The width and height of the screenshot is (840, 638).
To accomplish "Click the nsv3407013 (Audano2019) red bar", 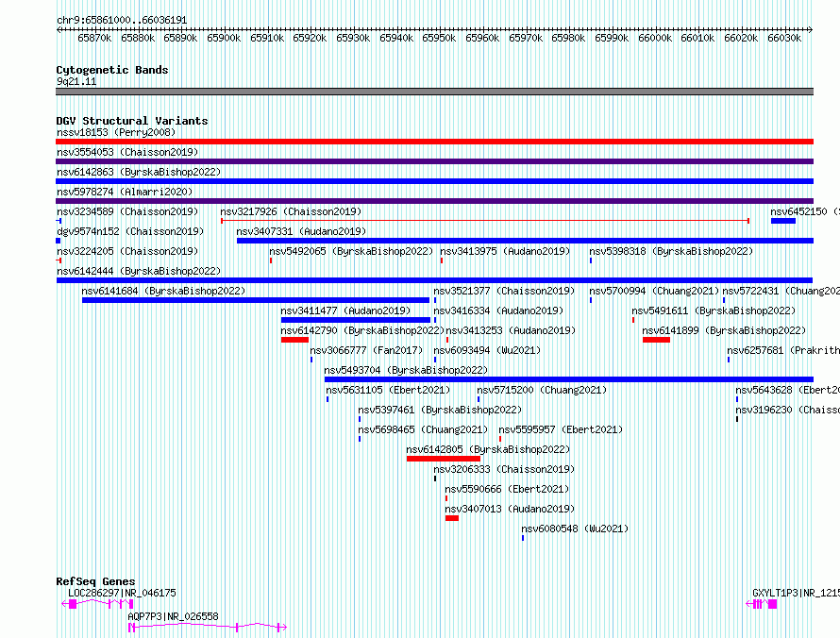I will [451, 518].
